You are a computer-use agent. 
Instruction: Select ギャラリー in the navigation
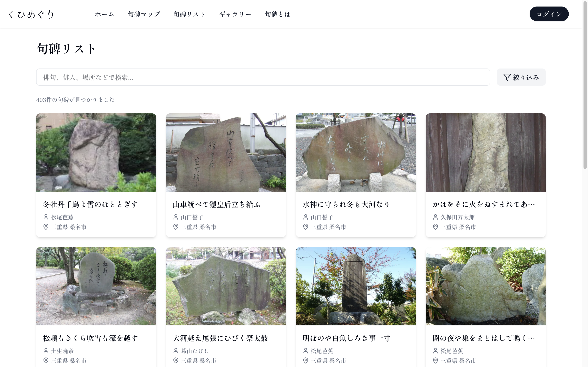coord(235,14)
